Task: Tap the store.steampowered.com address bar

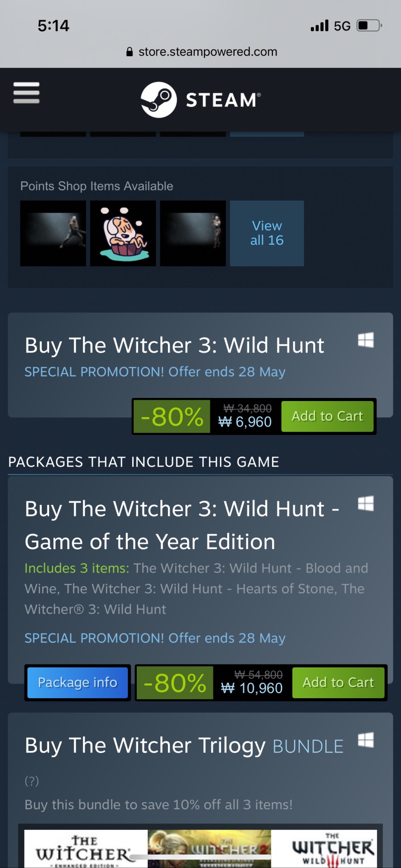Action: pos(208,52)
